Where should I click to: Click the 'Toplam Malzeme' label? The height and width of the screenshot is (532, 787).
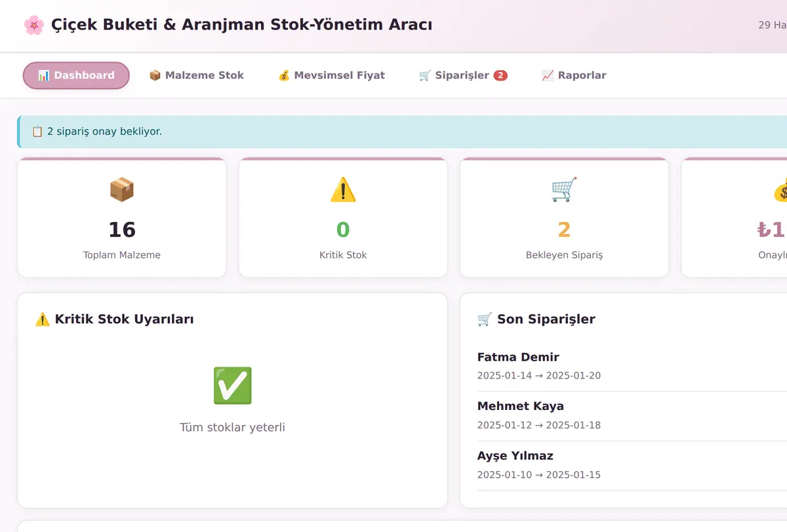[122, 255]
